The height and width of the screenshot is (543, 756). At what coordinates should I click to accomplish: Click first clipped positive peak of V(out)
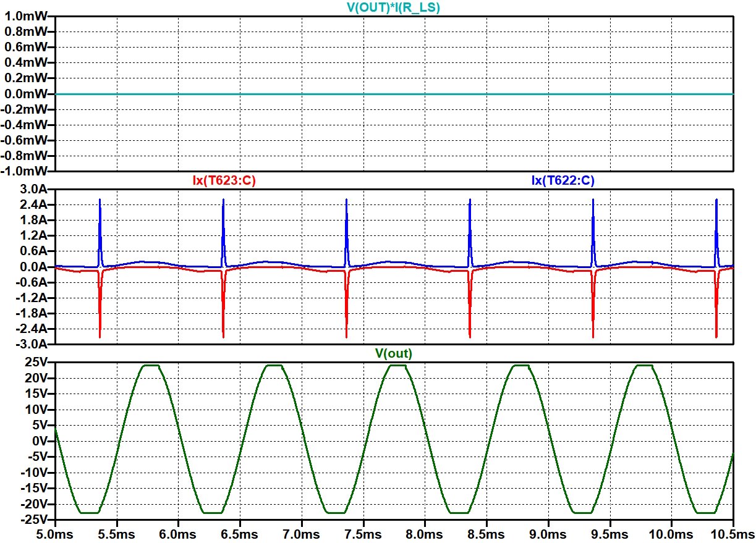[151, 366]
